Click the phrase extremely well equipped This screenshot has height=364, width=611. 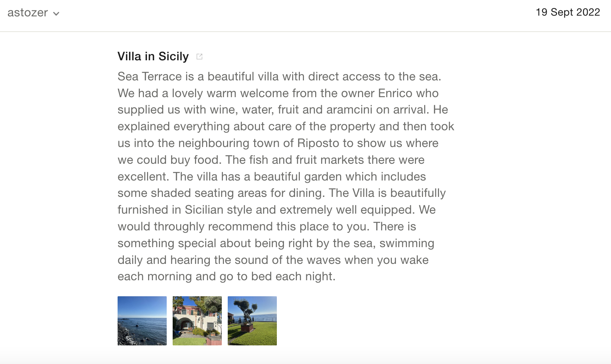[346, 210]
